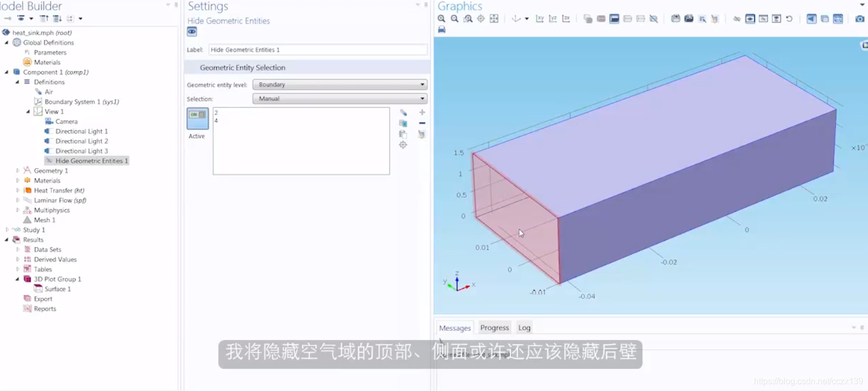Click the minus Remove from Selection icon
The height and width of the screenshot is (391, 868).
pos(422,123)
